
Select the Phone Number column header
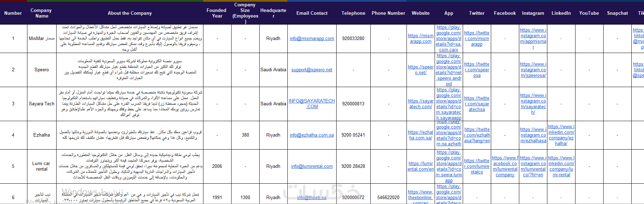[388, 13]
